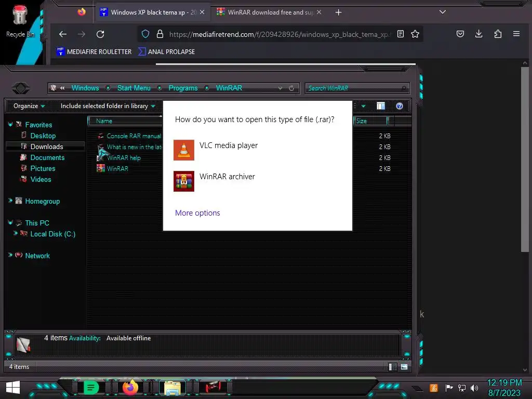Expand the Local Disk (C:) node

coord(15,233)
